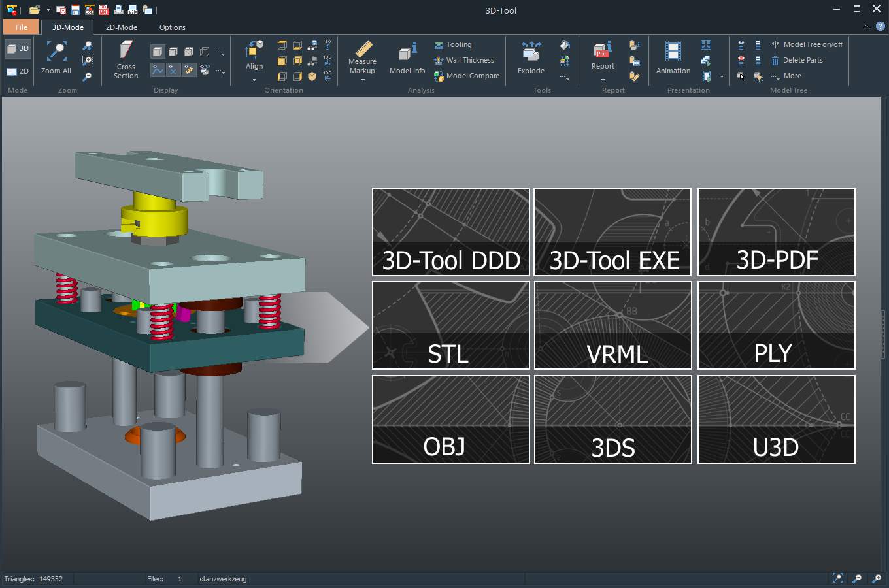
Task: Save as 3D-PDF via quick access toolbar
Action: click(x=103, y=10)
